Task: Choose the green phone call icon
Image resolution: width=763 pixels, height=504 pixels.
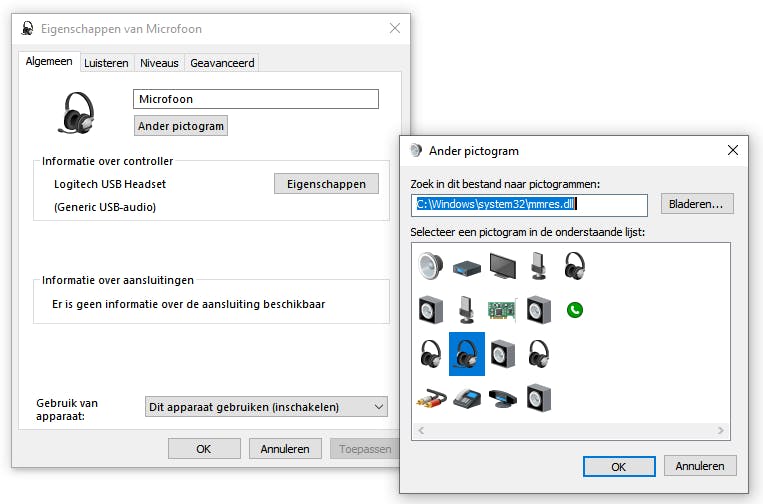Action: click(x=574, y=310)
